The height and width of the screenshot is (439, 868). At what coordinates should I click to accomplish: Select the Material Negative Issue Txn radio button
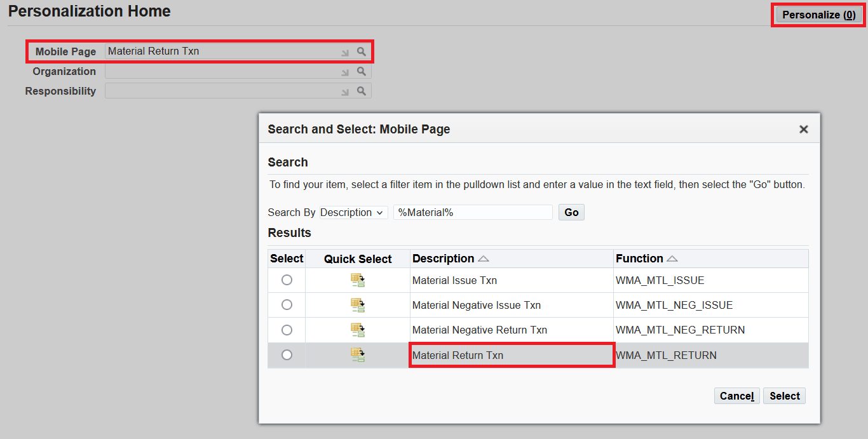(x=286, y=304)
